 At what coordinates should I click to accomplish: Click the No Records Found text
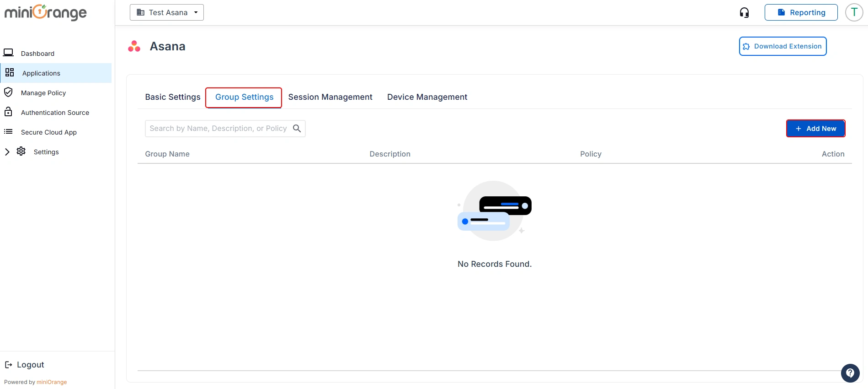click(495, 264)
